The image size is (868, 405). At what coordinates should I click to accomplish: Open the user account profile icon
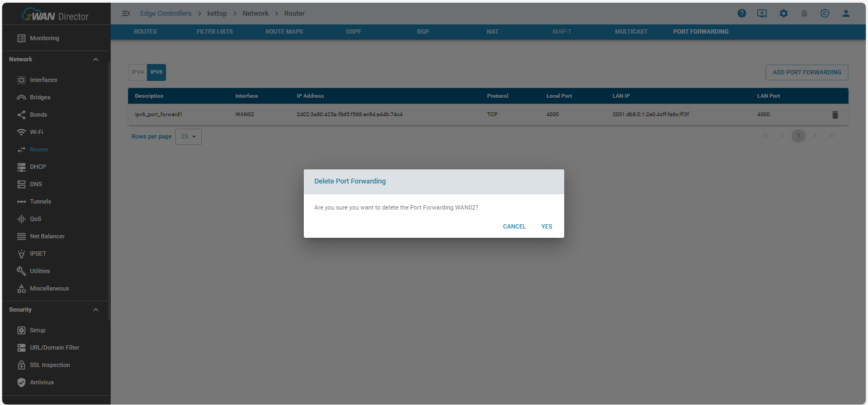846,14
